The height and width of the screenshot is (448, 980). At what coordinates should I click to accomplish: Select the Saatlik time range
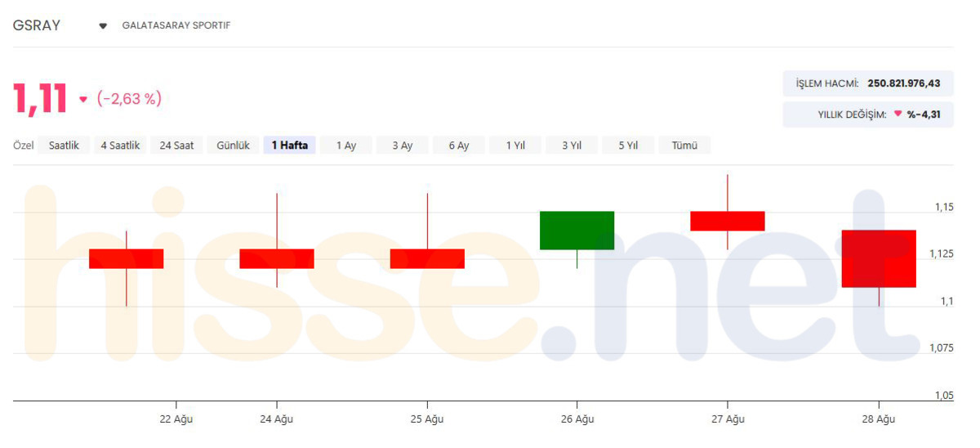[x=64, y=146]
